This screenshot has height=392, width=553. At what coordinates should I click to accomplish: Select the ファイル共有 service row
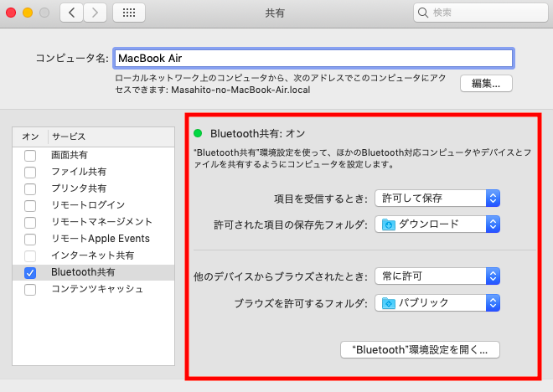pos(94,172)
